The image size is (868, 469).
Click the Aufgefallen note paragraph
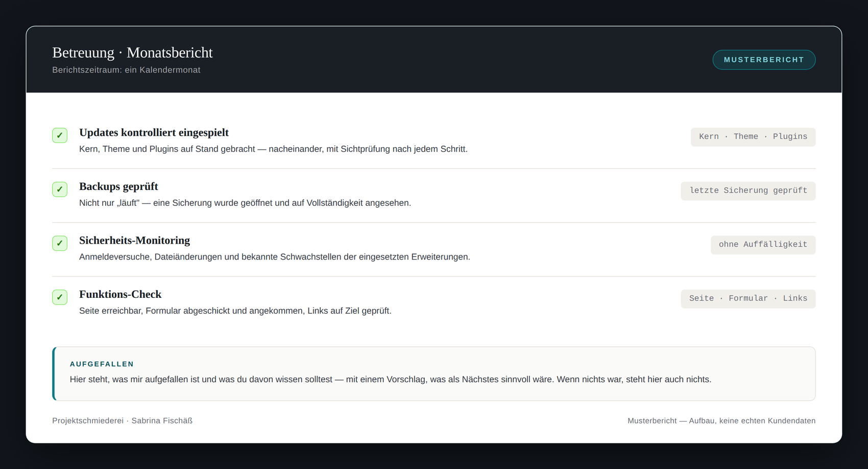click(391, 380)
